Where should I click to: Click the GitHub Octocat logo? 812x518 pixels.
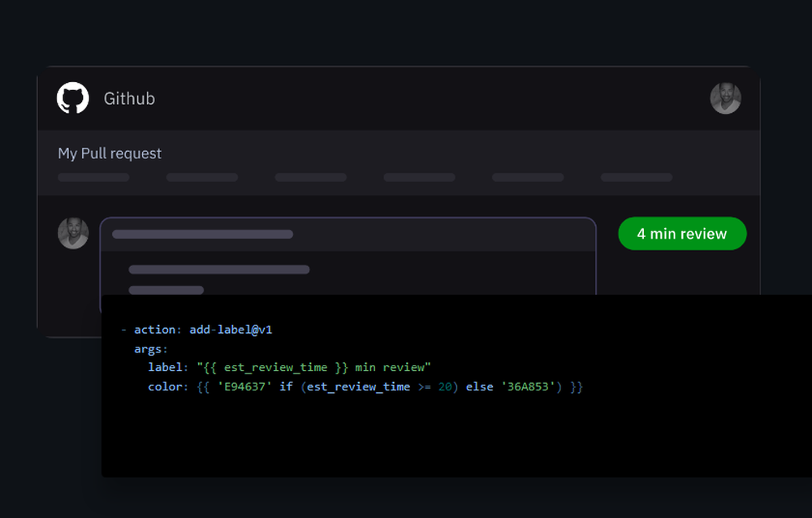click(x=72, y=98)
